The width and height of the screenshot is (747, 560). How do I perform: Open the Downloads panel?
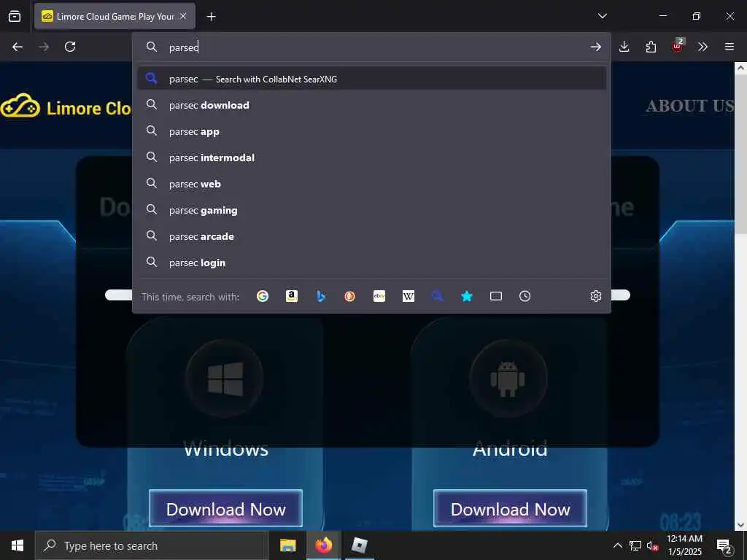tap(624, 47)
